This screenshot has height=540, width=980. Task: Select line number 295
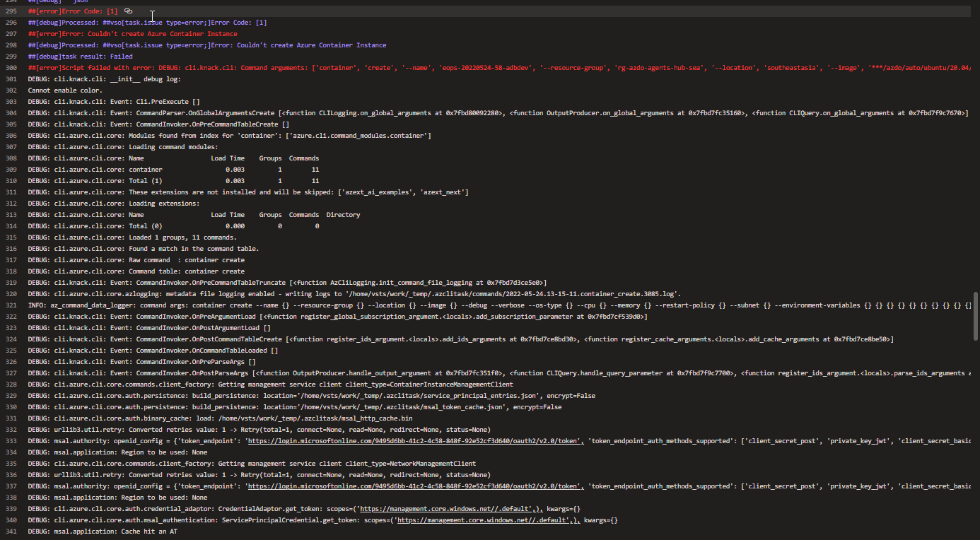pos(11,11)
